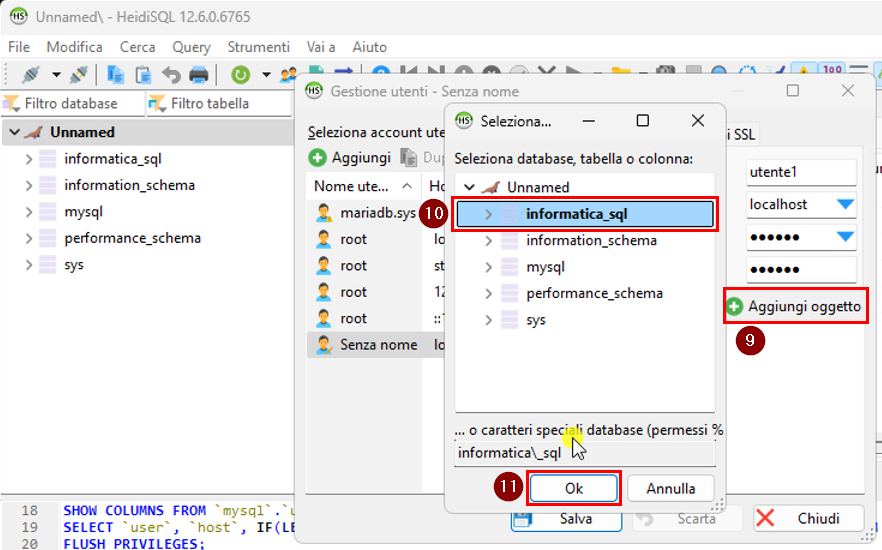Open the session manager connect icon
This screenshot has height=550, width=882.
[x=31, y=74]
